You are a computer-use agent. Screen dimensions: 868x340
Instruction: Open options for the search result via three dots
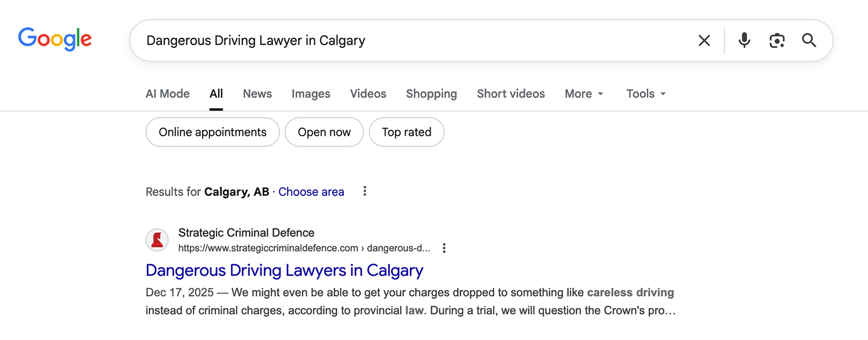click(x=444, y=247)
